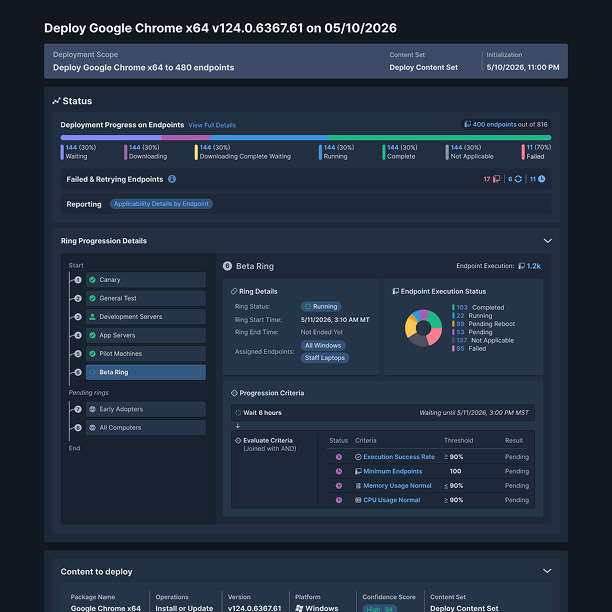Click the endpoint execution donut chart
The image size is (612, 612).
[423, 328]
